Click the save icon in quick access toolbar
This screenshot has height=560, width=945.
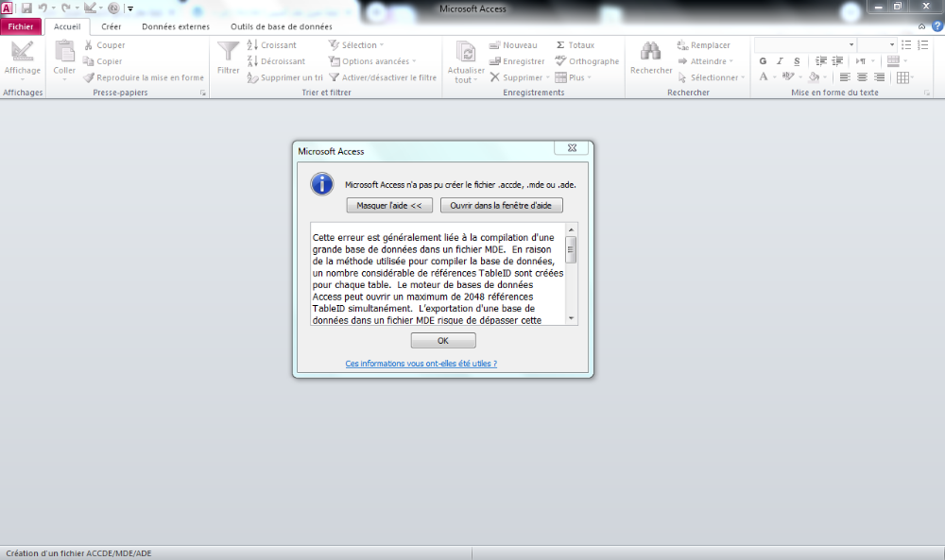tap(26, 8)
